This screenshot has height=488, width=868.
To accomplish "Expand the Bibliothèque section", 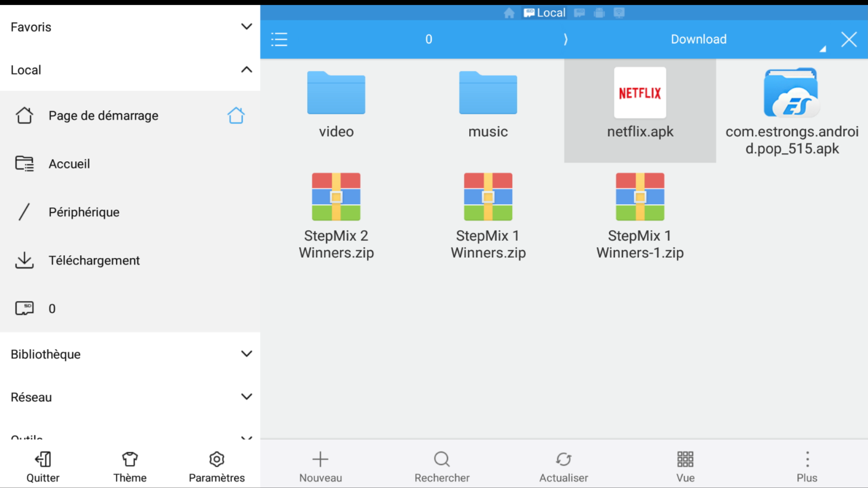I will [130, 354].
